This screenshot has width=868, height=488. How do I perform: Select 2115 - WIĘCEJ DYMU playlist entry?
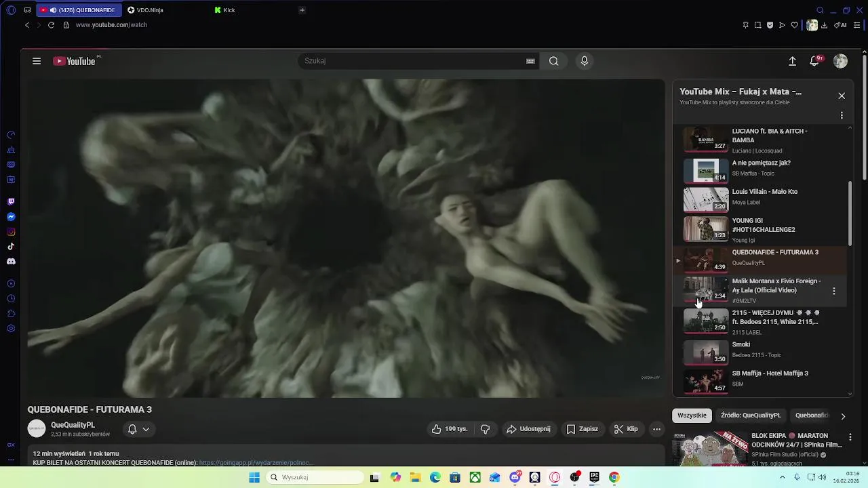[758, 321]
